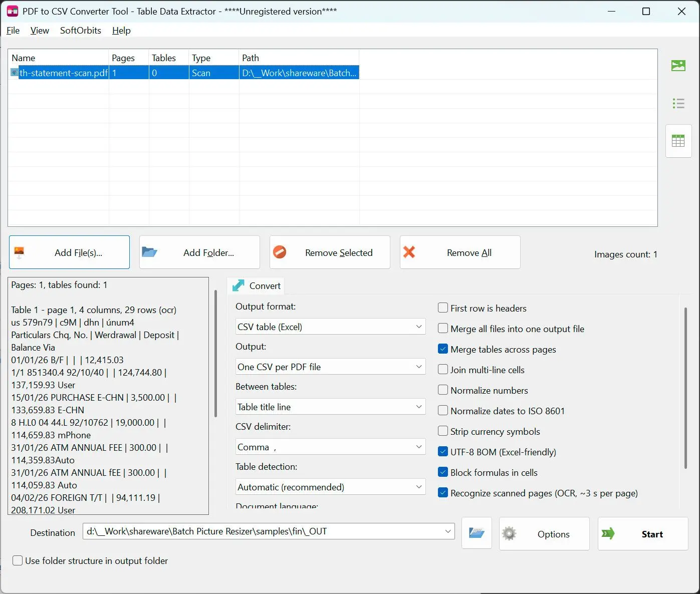The height and width of the screenshot is (594, 700).
Task: Expand the One CSV per PDF file dropdown
Action: click(x=331, y=367)
